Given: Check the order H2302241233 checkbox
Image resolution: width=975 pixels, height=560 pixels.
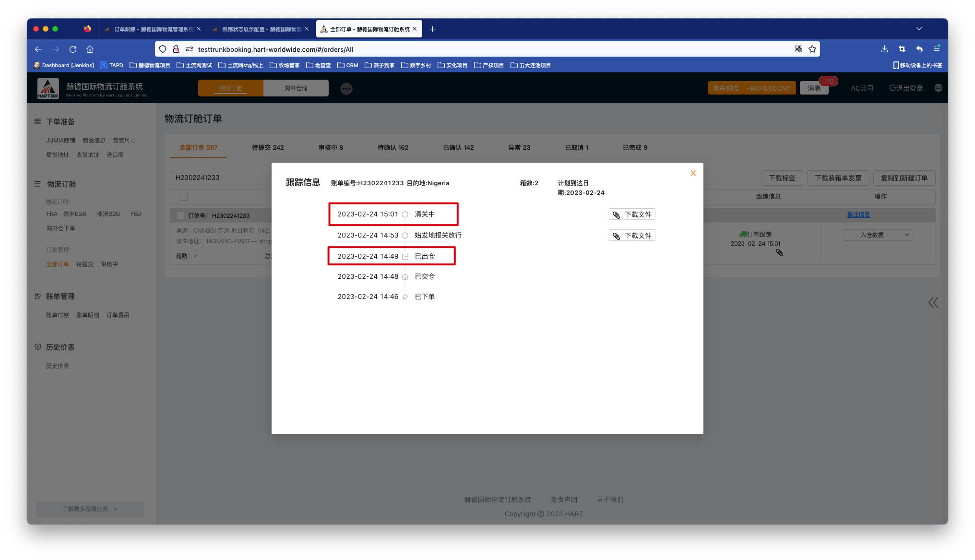Looking at the screenshot, I should click(180, 215).
